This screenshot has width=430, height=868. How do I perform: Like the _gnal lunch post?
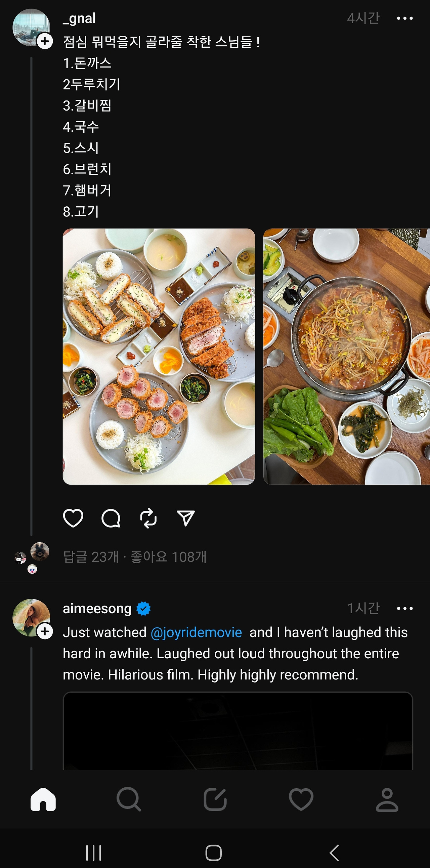[73, 518]
